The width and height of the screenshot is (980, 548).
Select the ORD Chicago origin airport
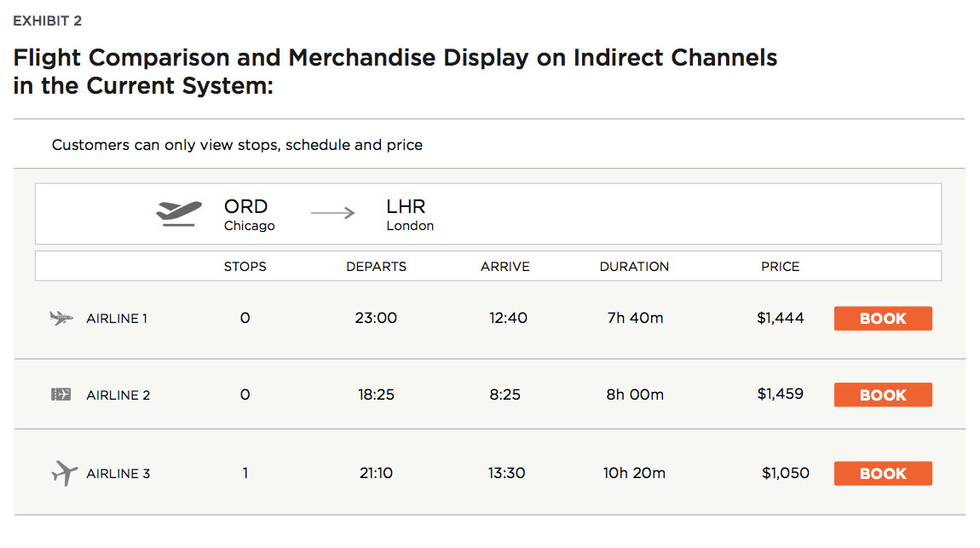click(250, 215)
